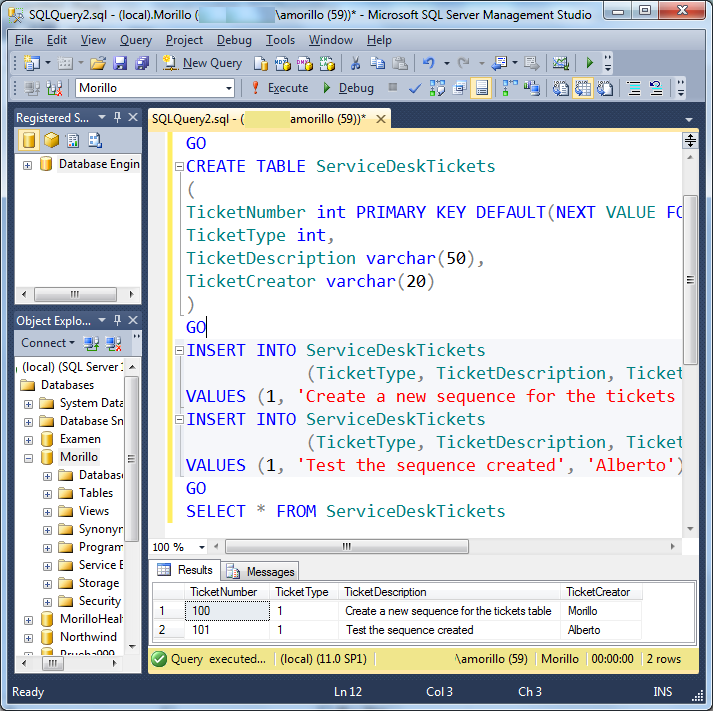713x711 pixels.
Task: Click the Object Explorer connect icon
Action: 91,343
